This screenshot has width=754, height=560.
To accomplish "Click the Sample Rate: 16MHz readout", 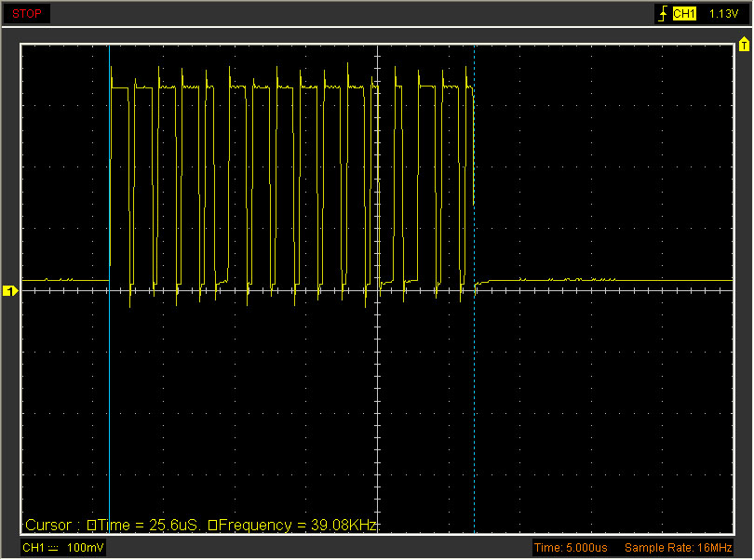I will [678, 548].
